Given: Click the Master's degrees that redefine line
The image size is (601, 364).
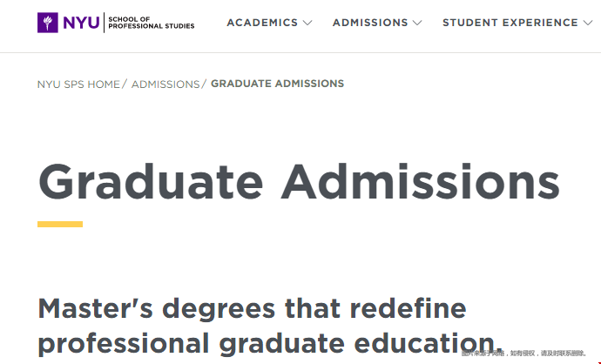Looking at the screenshot, I should pyautogui.click(x=253, y=309).
